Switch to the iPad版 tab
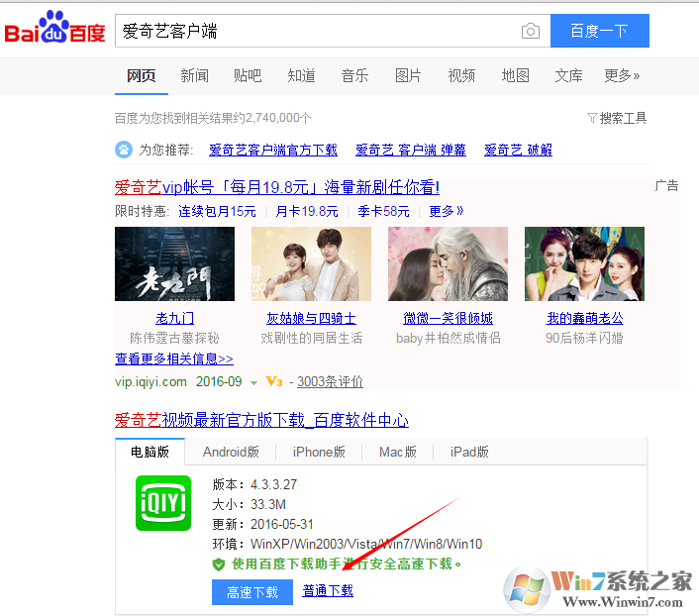 coord(469,452)
